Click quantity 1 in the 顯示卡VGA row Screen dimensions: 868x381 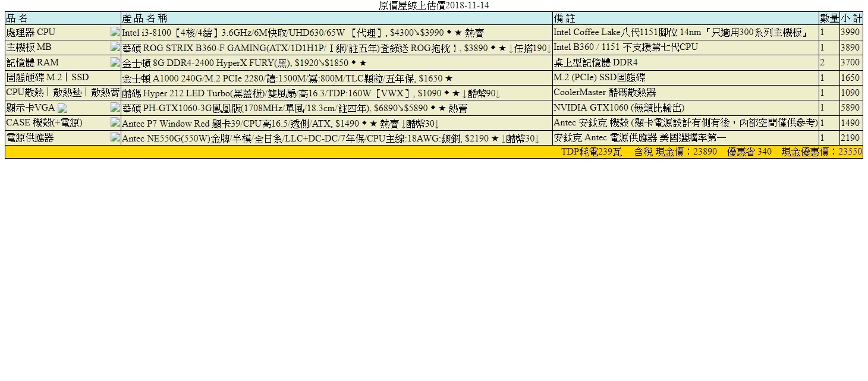click(x=822, y=108)
